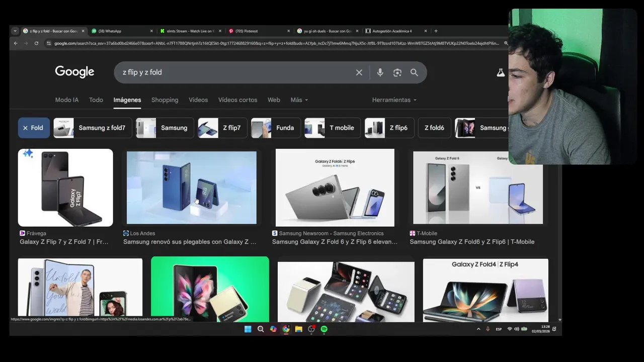Open a new browser tab with plus
Screen dimensions: 644x362
tap(436, 31)
